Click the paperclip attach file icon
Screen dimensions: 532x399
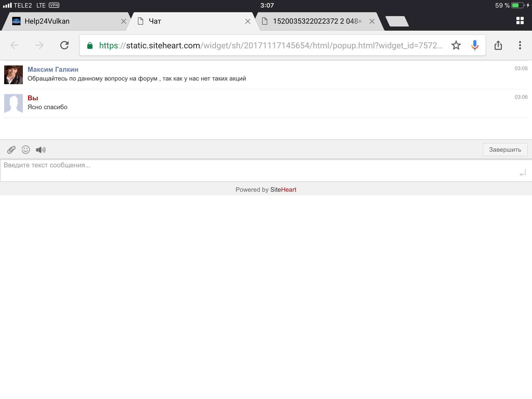(x=11, y=150)
